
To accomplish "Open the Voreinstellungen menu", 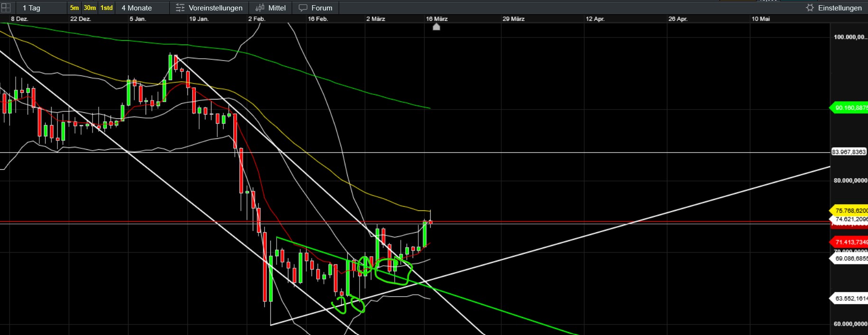I will click(215, 8).
